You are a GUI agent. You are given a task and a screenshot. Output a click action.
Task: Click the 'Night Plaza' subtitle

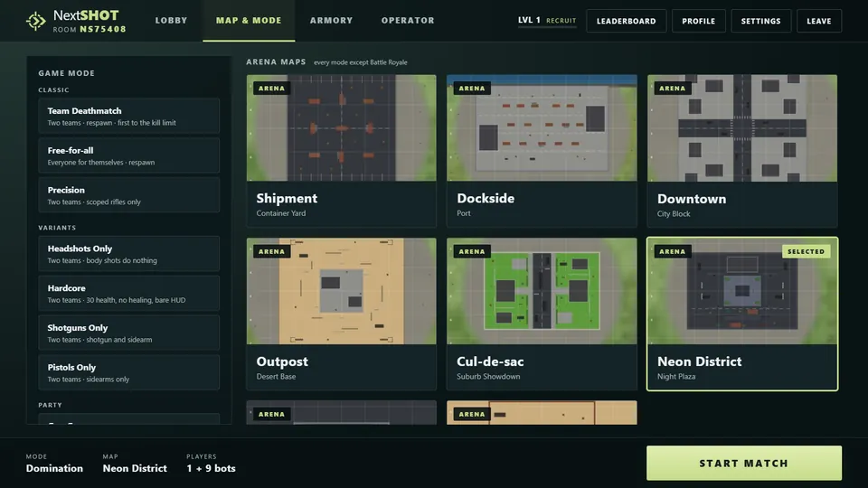click(676, 376)
